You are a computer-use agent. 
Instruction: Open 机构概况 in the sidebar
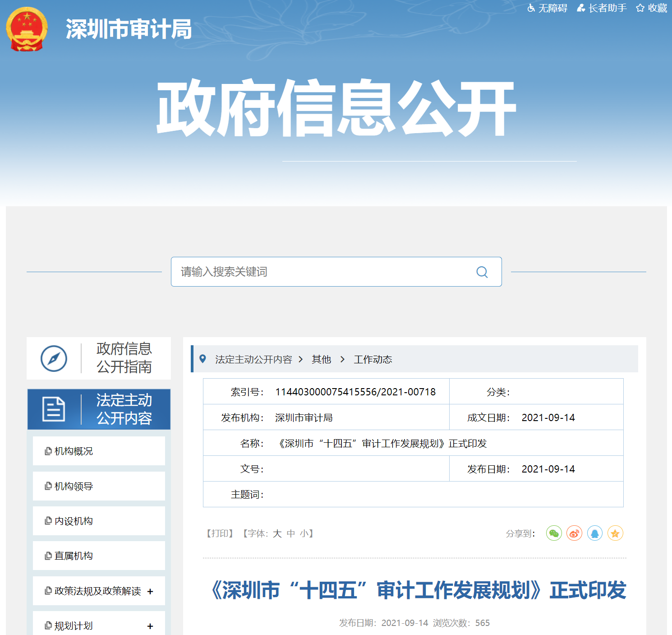click(74, 451)
